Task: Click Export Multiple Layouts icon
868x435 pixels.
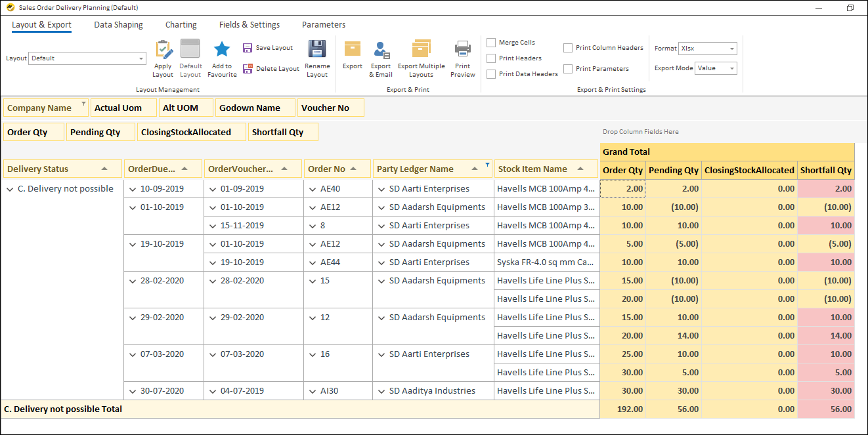Action: (421, 50)
